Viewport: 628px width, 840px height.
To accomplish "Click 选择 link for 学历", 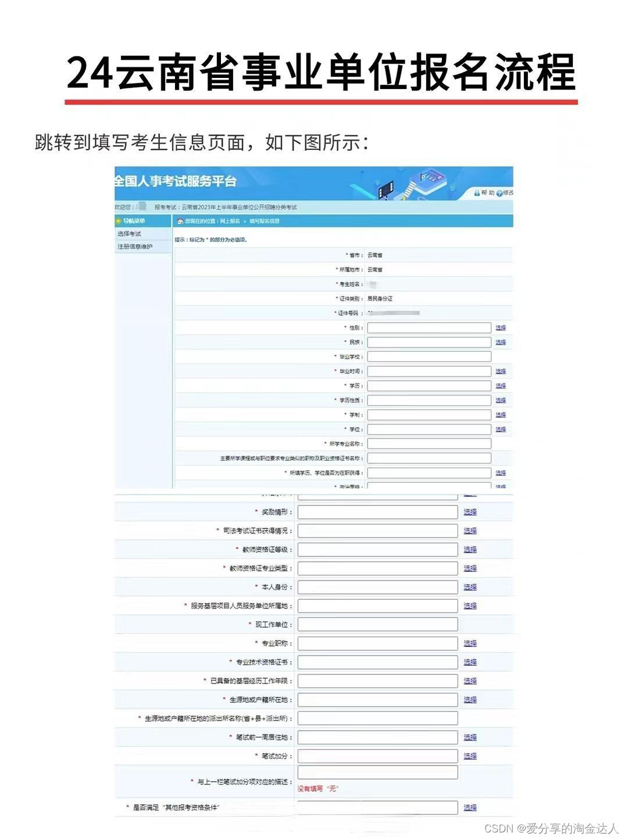I will [501, 386].
